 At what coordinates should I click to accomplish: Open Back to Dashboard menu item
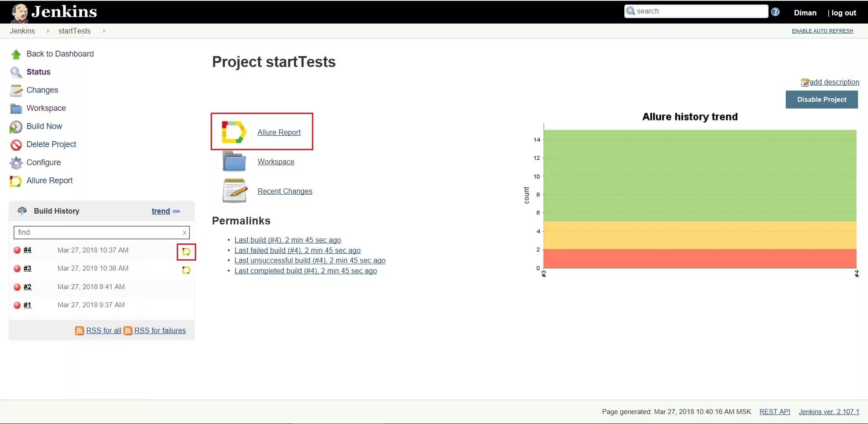(x=60, y=54)
